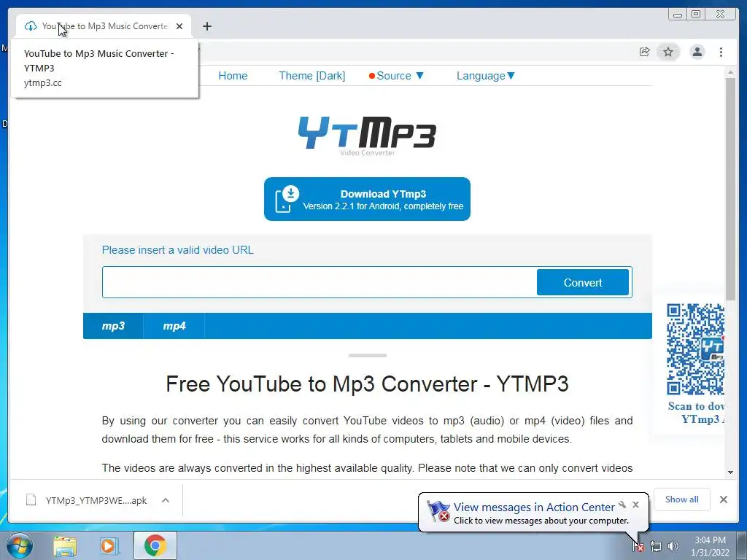Screen dimensions: 747x560
Task: Open the volume speaker tray icon
Action: click(673, 546)
